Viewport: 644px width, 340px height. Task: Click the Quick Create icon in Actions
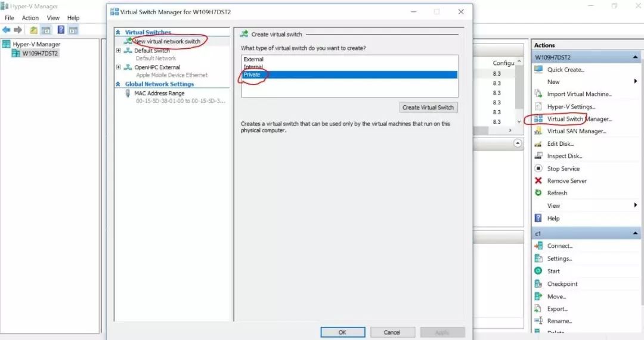pyautogui.click(x=538, y=69)
